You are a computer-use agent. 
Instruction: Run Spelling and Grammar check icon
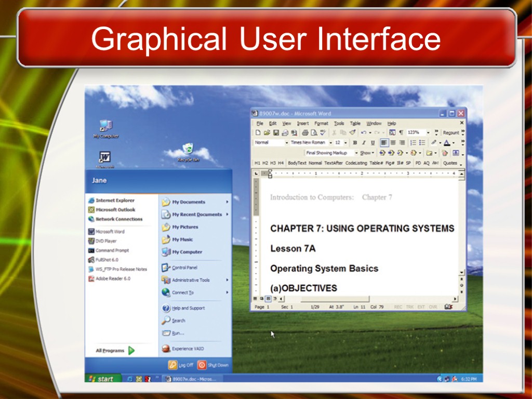click(x=323, y=132)
